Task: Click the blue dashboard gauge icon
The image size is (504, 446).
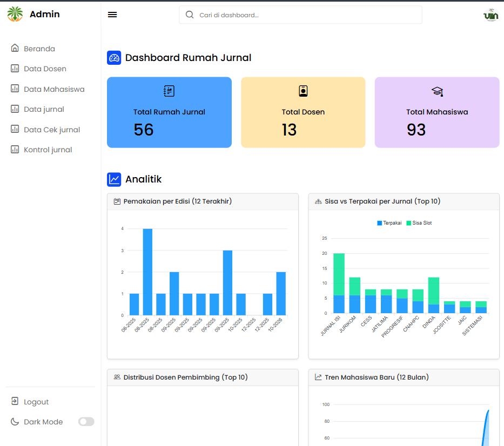Action: (114, 58)
